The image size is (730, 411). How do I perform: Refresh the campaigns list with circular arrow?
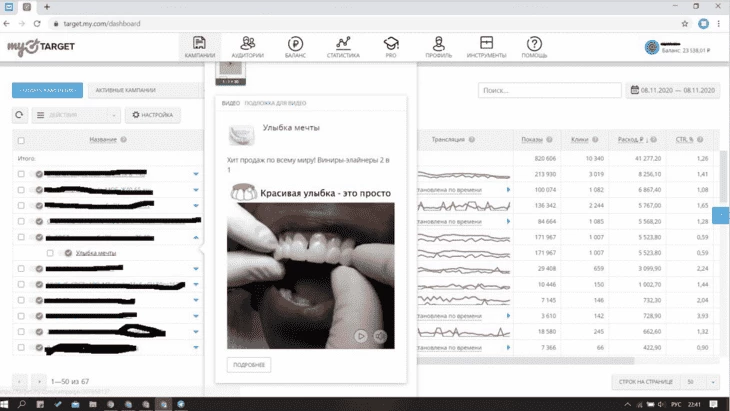click(20, 115)
